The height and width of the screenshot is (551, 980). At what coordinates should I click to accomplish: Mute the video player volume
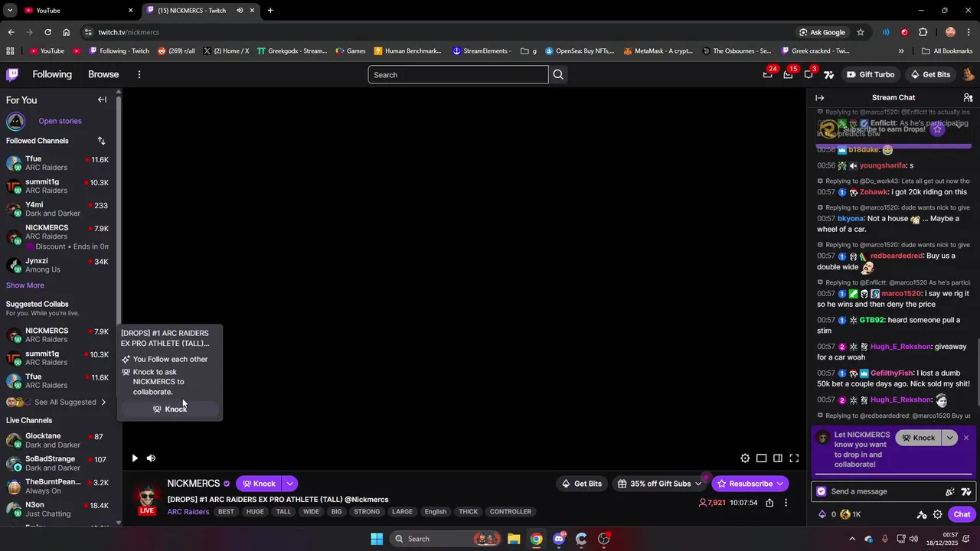pos(151,458)
